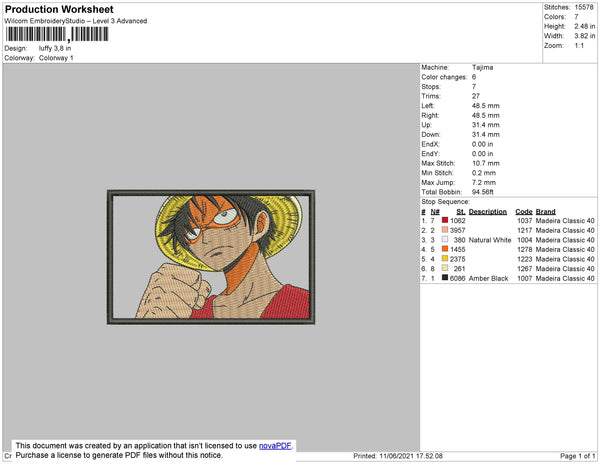The image size is (600, 464).
Task: Click the 'Amber Black' description
Action: coord(488,278)
